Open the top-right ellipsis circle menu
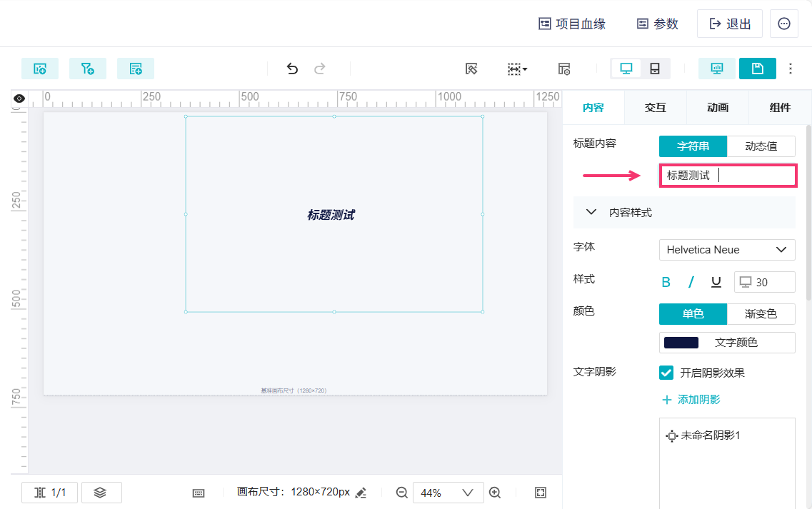 784,24
